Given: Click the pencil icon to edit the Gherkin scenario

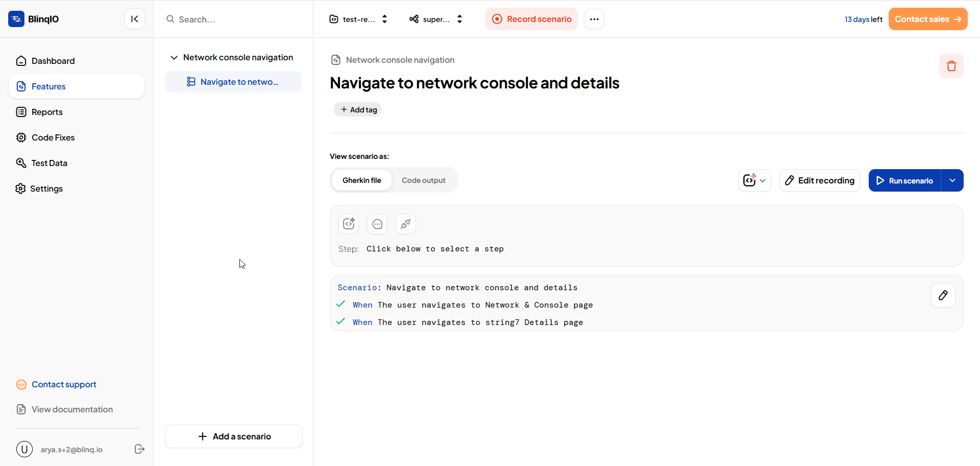Looking at the screenshot, I should coord(943,295).
